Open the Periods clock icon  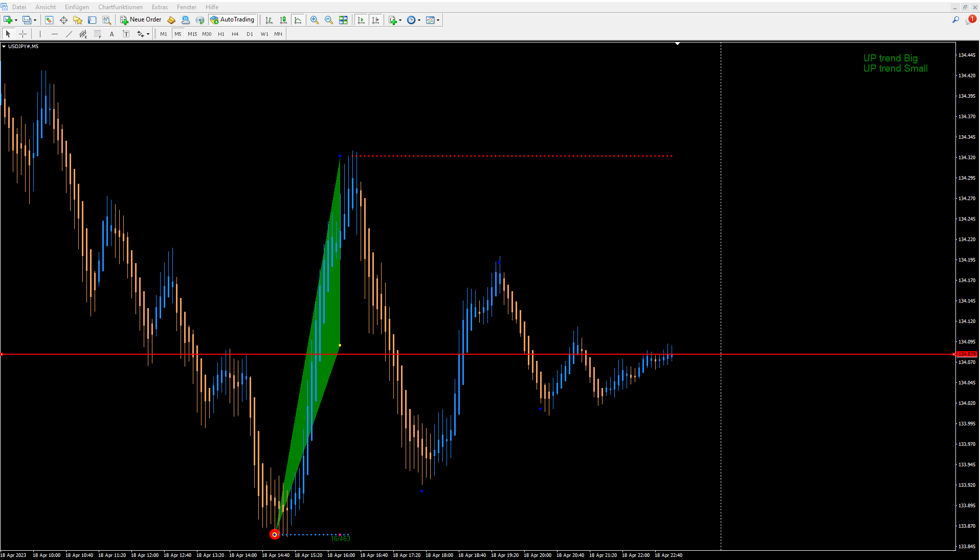click(x=411, y=20)
